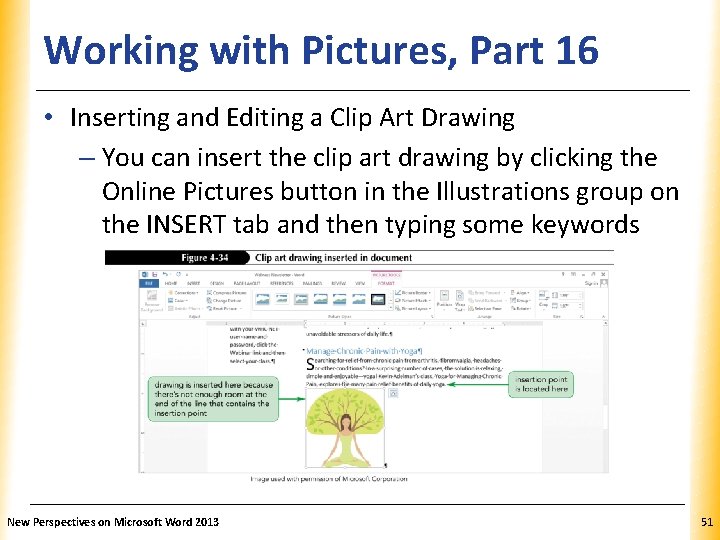
Task: Apply the fourth picture style thumbnail
Action: click(321, 299)
